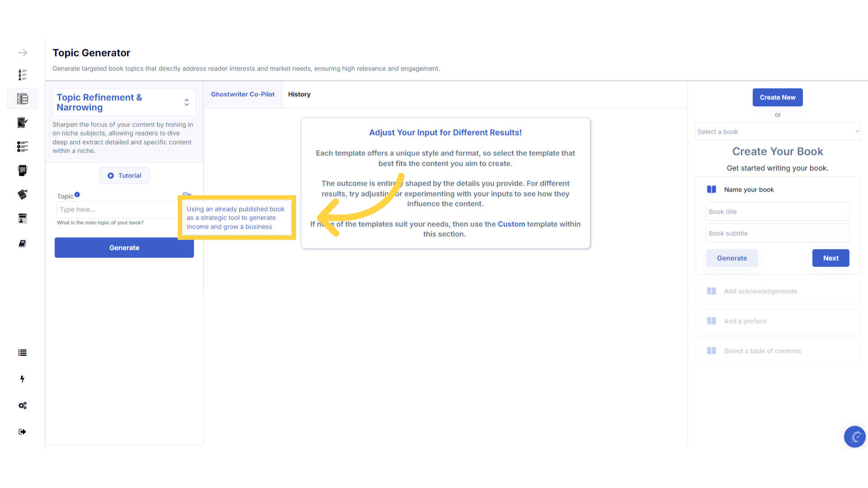Click the Book title input field
Image resolution: width=868 pixels, height=488 pixels.
pyautogui.click(x=778, y=211)
